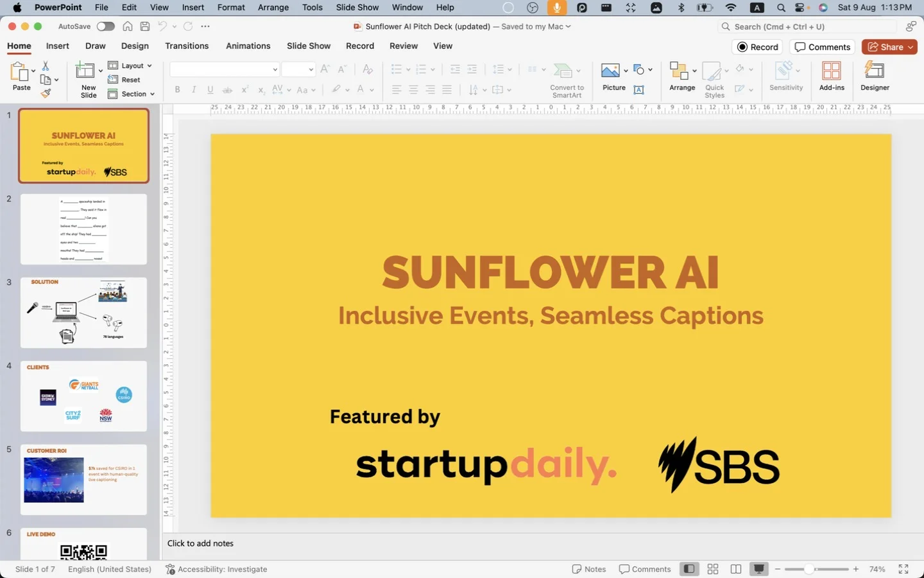Start Slide Show from status bar icon

tap(759, 569)
